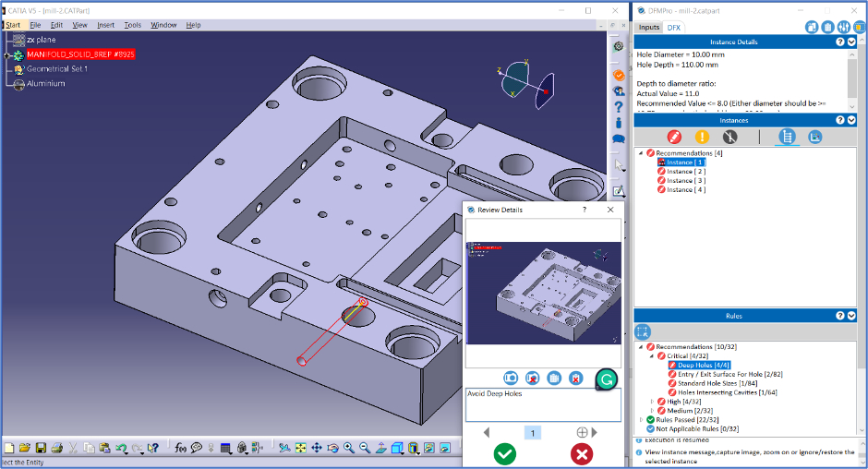This screenshot has height=469, width=868.
Task: Switch to the Inputs tab
Action: (x=649, y=27)
